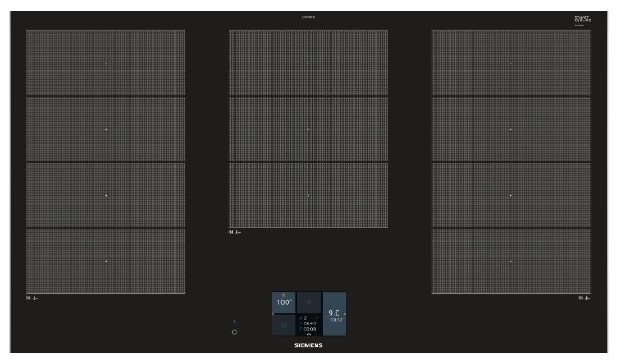Screen dimensions: 618x364
Task: Select the bottom segment of left cooking zone
Action: tap(106, 261)
